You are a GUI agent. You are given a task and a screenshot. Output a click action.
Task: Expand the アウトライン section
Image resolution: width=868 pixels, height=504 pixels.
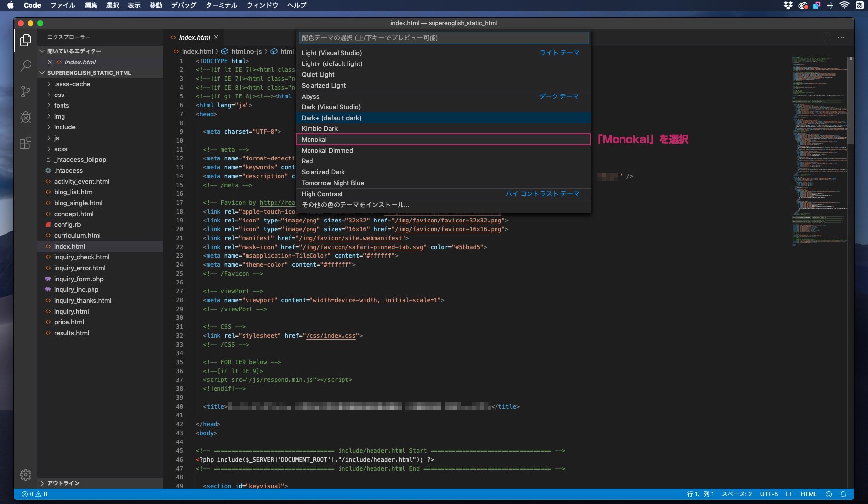pyautogui.click(x=63, y=483)
